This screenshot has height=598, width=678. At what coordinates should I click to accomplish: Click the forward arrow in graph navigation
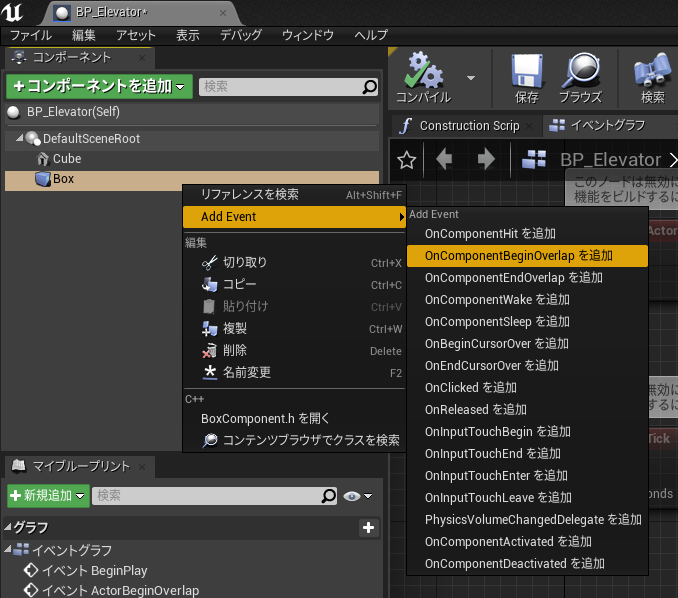pos(486,159)
